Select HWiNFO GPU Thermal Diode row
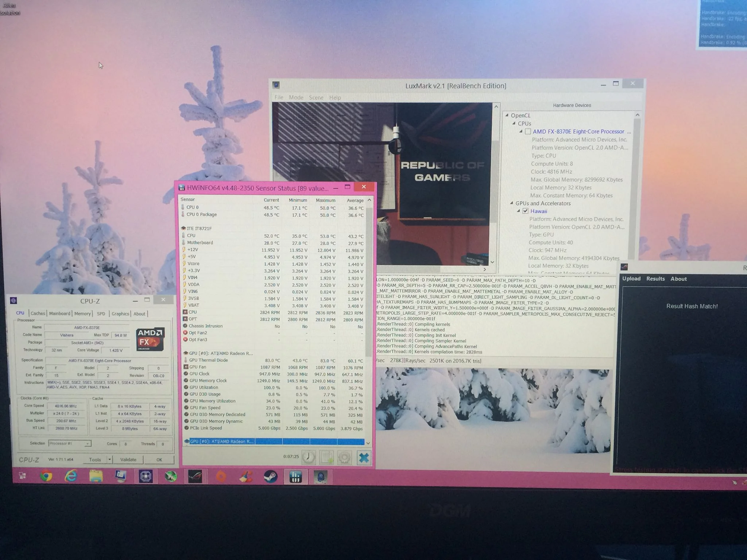The height and width of the screenshot is (560, 747). pyautogui.click(x=273, y=360)
